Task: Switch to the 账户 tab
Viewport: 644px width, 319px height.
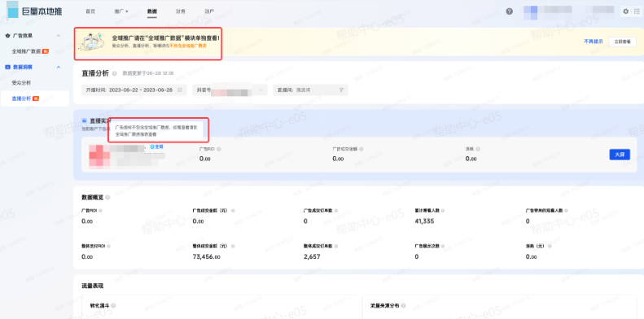Action: coord(209,11)
